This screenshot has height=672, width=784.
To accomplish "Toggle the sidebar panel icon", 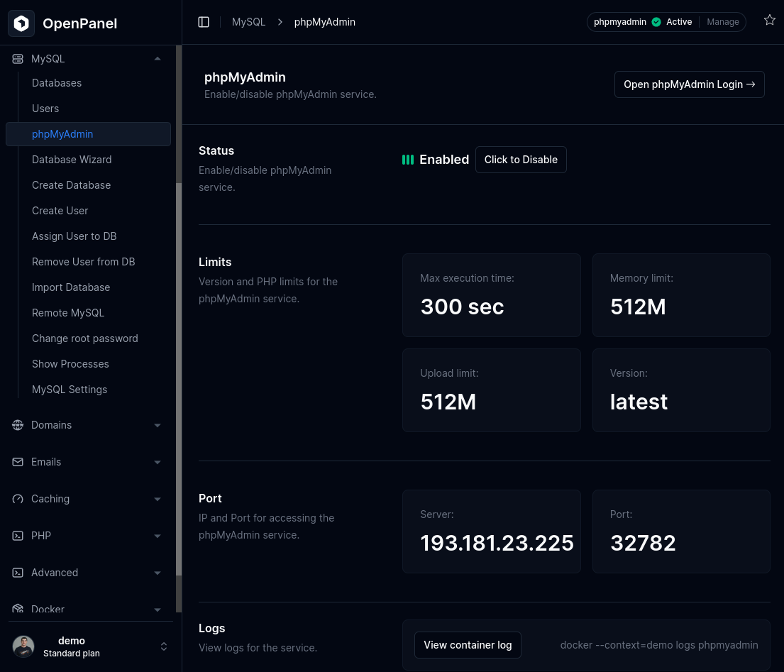I will pos(204,22).
